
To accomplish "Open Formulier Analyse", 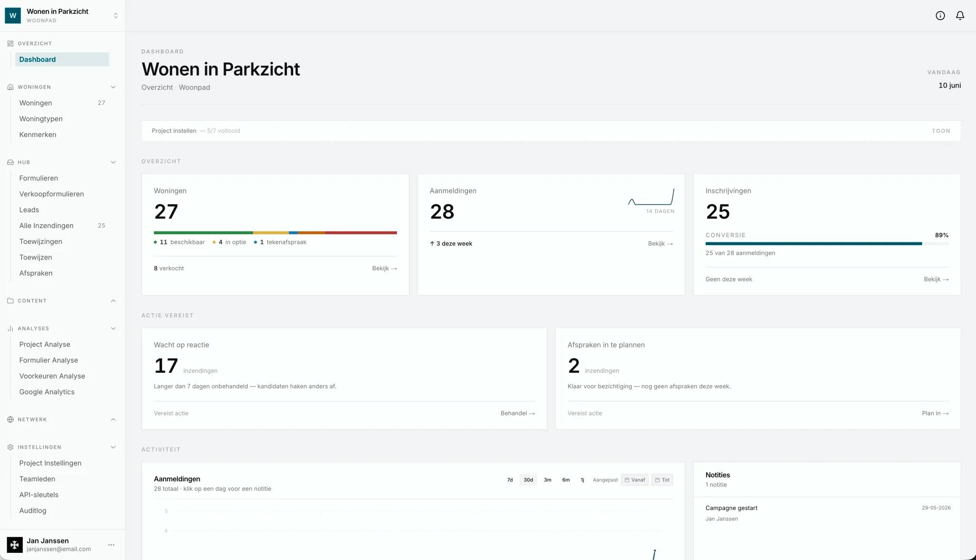I will tap(62, 360).
